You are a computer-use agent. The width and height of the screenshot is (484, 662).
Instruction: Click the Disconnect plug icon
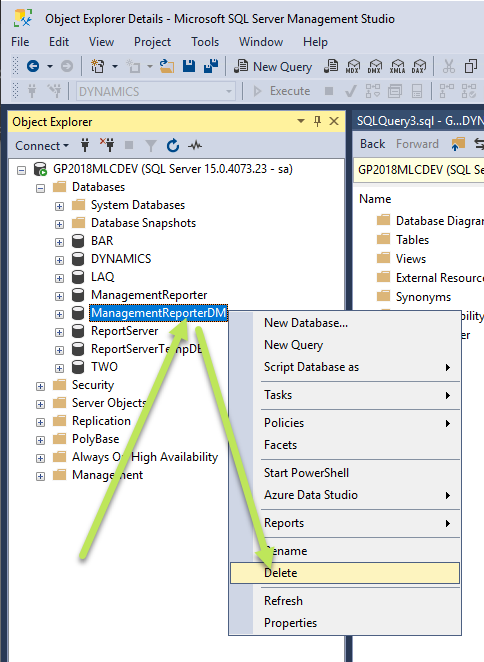coord(107,145)
